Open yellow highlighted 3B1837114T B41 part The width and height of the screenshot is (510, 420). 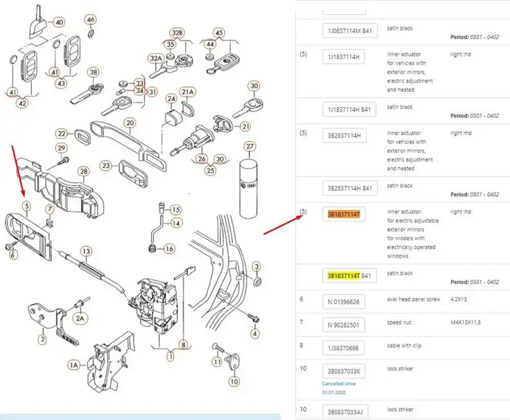click(350, 276)
